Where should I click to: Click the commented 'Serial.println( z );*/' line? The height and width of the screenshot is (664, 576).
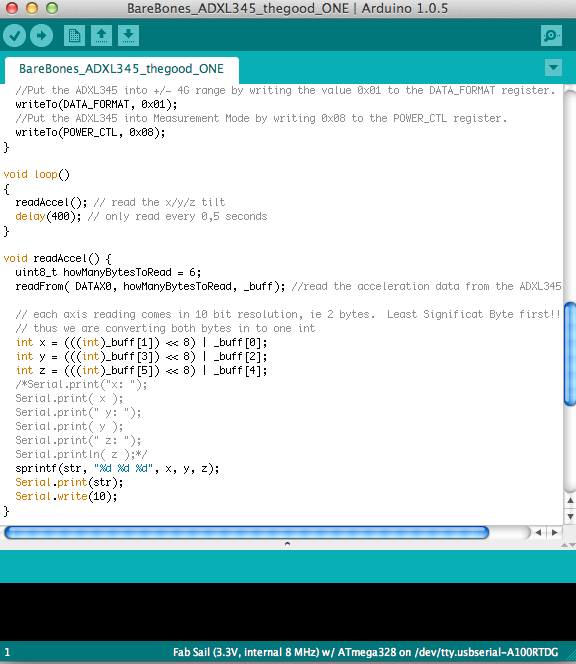[81, 454]
